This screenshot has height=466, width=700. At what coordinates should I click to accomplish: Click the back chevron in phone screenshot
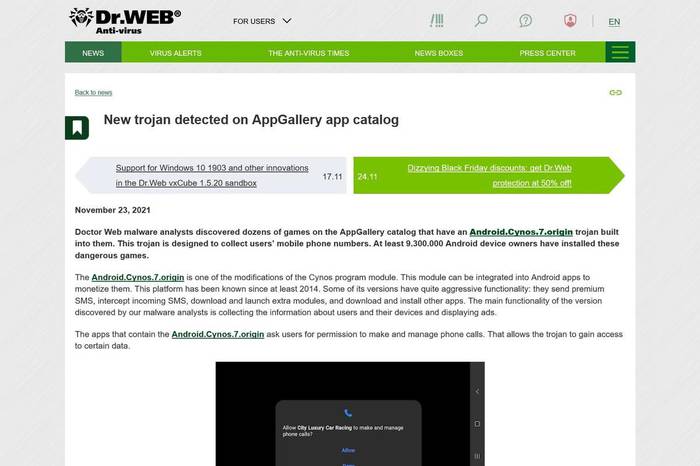[x=477, y=391]
